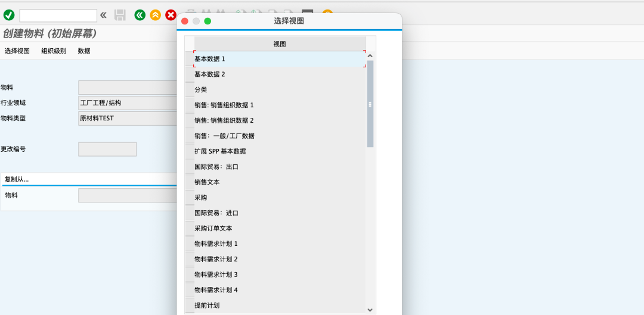
Task: Click the 物料 field under 复制从...
Action: (x=128, y=195)
